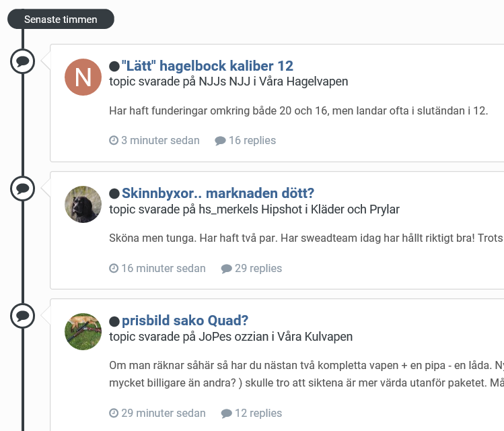Click unread dot before Skinnbyxor title
504x431 pixels.
114,194
